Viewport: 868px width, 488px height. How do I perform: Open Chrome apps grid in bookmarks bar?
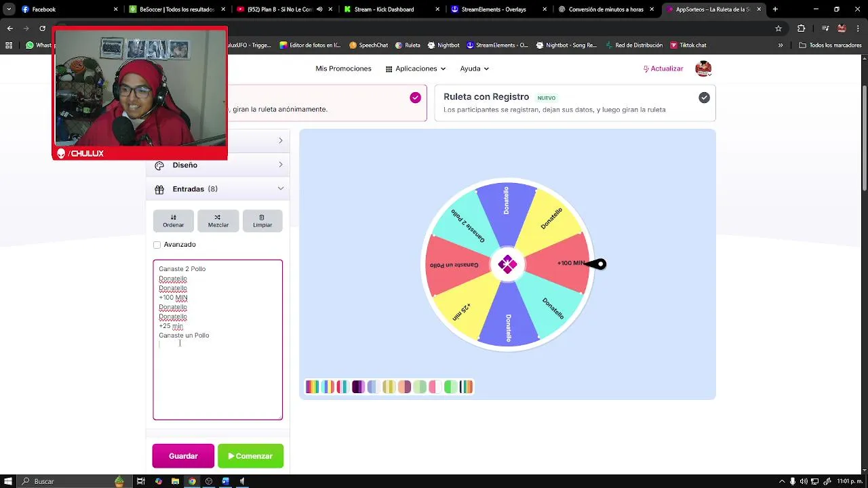coord(9,45)
